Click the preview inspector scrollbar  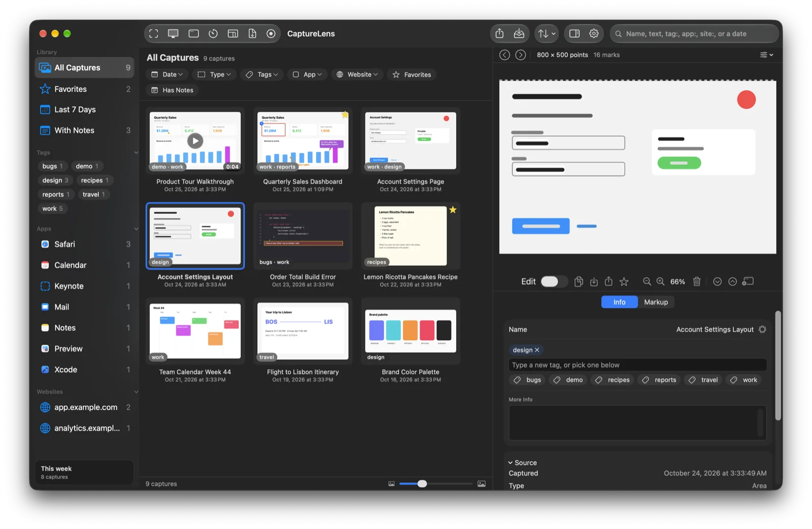pos(778,365)
